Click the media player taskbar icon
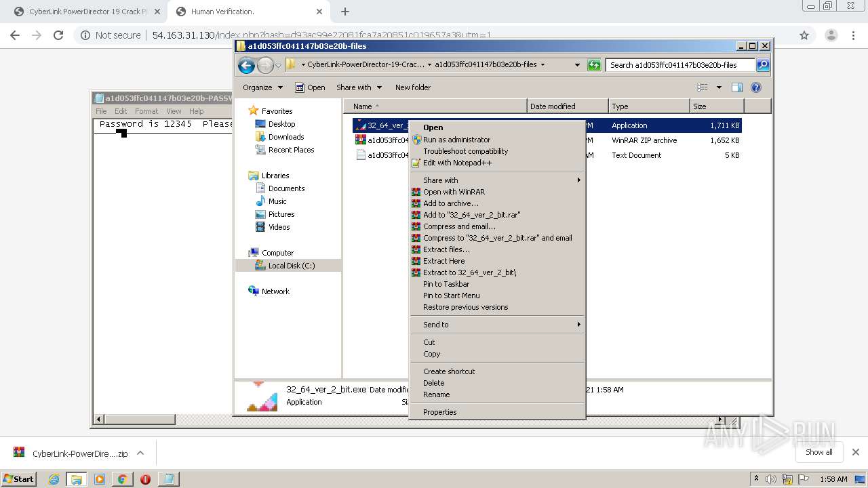 [100, 479]
